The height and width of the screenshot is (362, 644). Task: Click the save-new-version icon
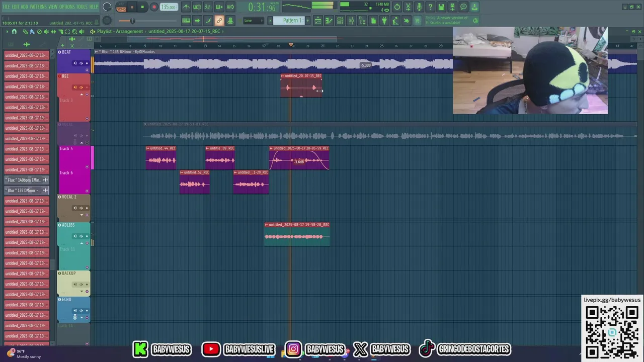point(452,7)
